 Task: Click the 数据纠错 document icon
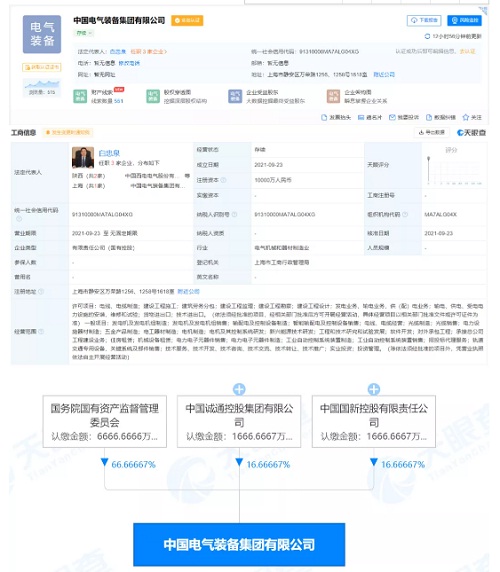click(x=429, y=117)
